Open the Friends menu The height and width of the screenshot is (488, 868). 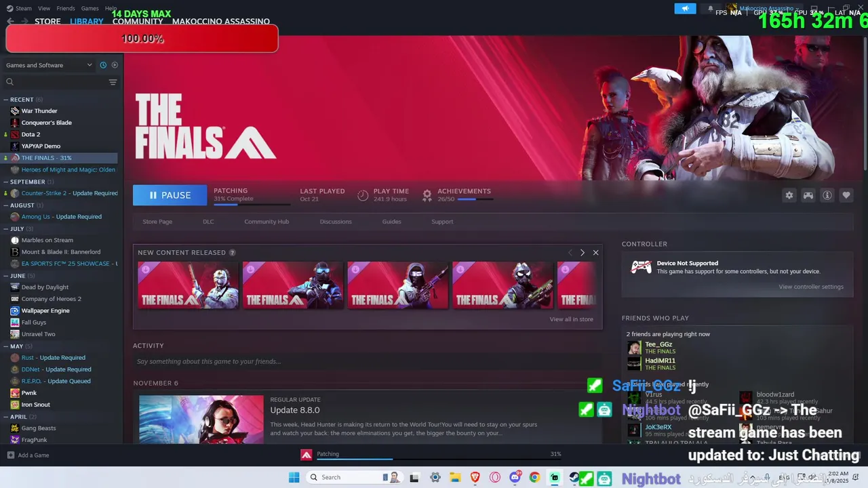coord(66,9)
